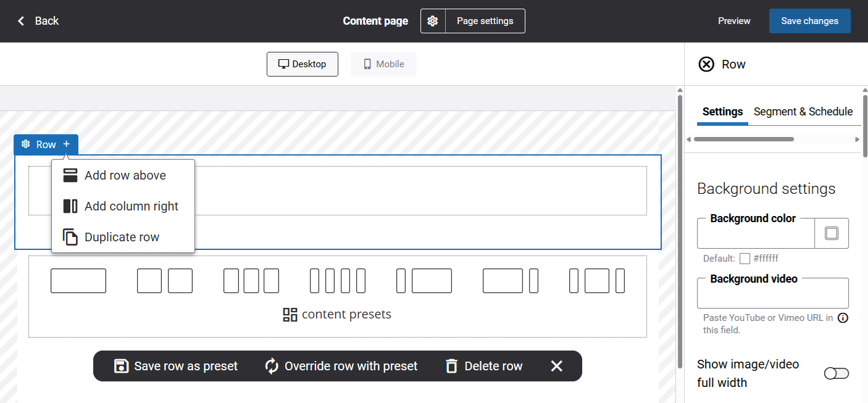Open the Segment & Schedule tab
Screen dimensions: 868x403
803,112
